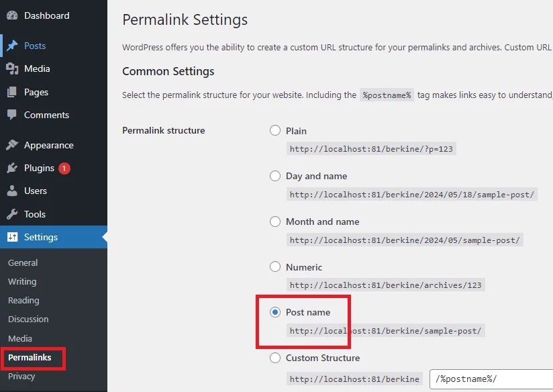Select the Month and name option
Image resolution: width=553 pixels, height=392 pixels.
click(x=275, y=221)
